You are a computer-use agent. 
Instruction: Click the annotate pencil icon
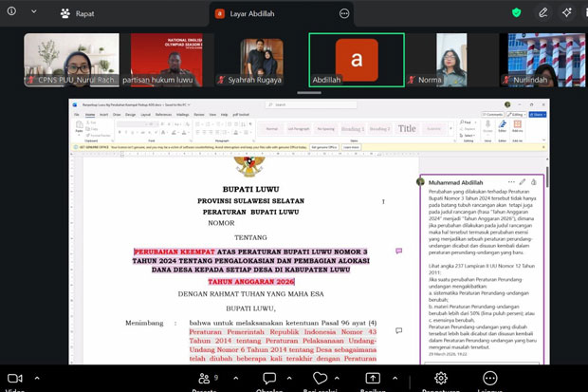click(542, 12)
